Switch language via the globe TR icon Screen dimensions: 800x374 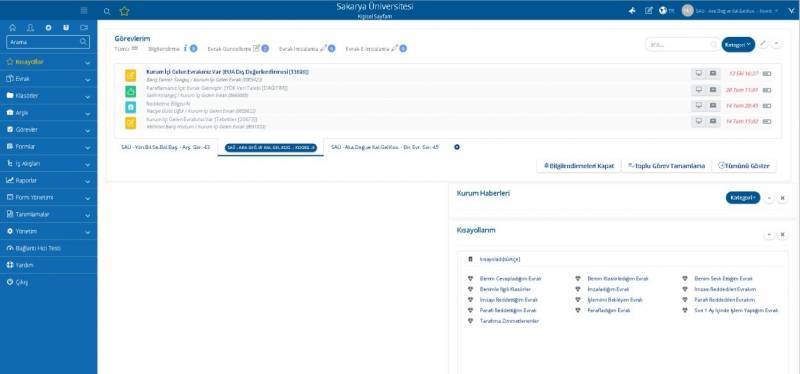click(x=666, y=11)
